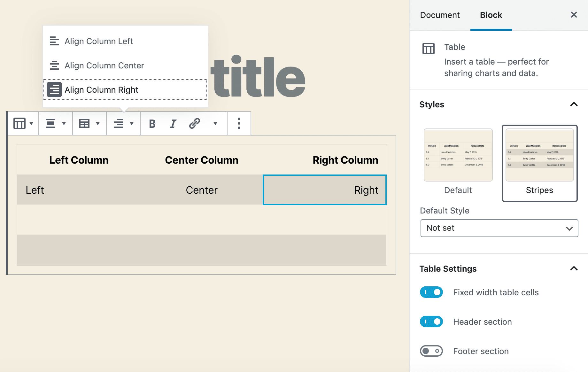Select Align Column Center from menu
Image resolution: width=588 pixels, height=372 pixels.
(104, 65)
